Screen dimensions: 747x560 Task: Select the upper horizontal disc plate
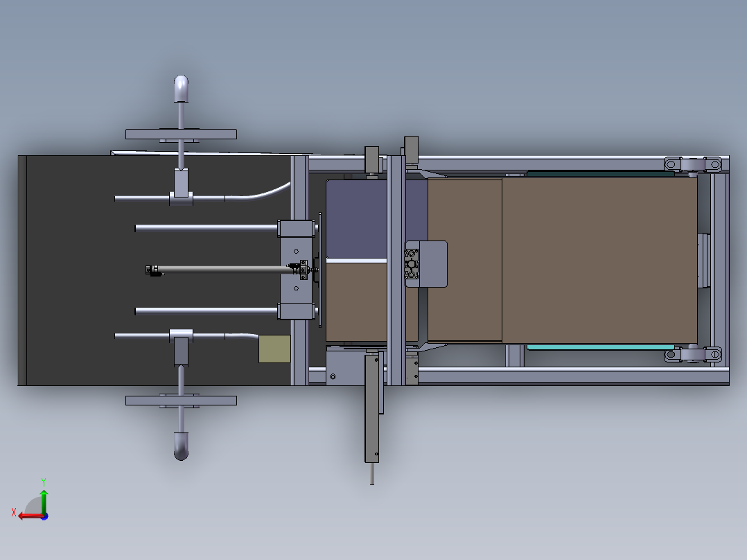tap(181, 134)
